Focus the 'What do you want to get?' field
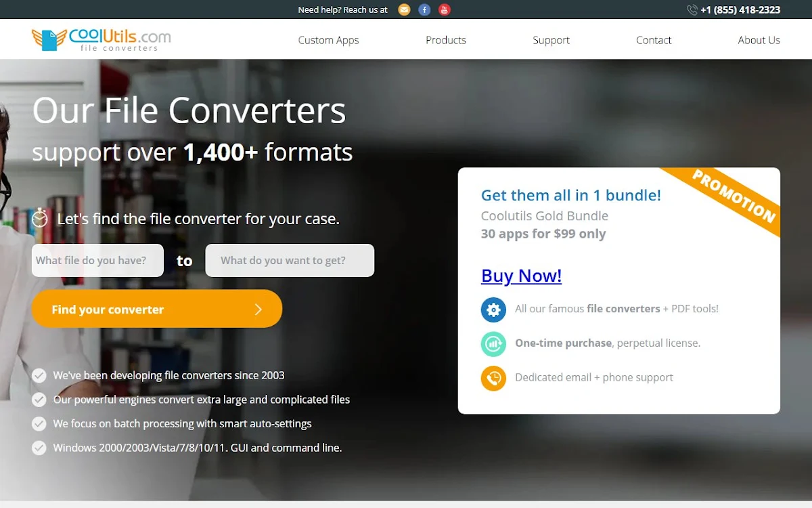This screenshot has height=508, width=812. [x=290, y=260]
